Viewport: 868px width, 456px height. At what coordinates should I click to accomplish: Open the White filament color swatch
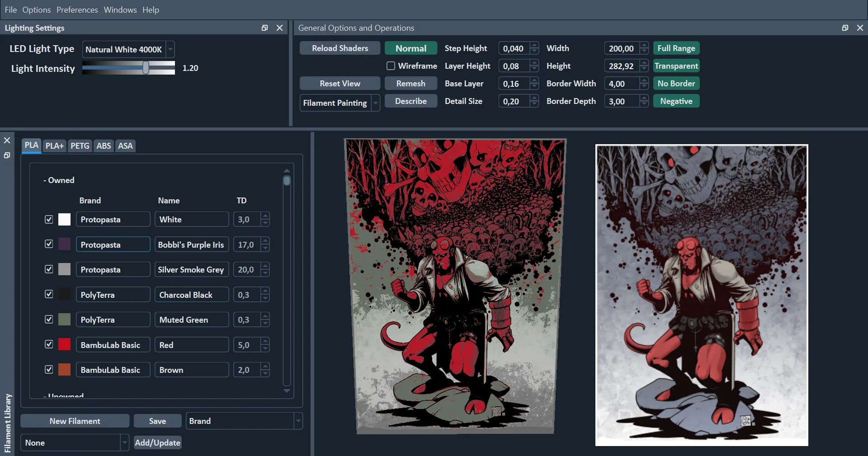[x=65, y=219]
